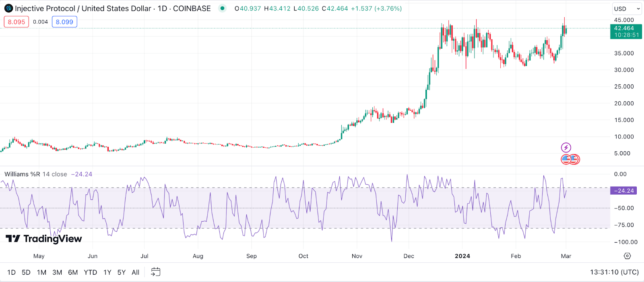Image resolution: width=644 pixels, height=282 pixels.
Task: Select the 3M time range
Action: coord(57,272)
